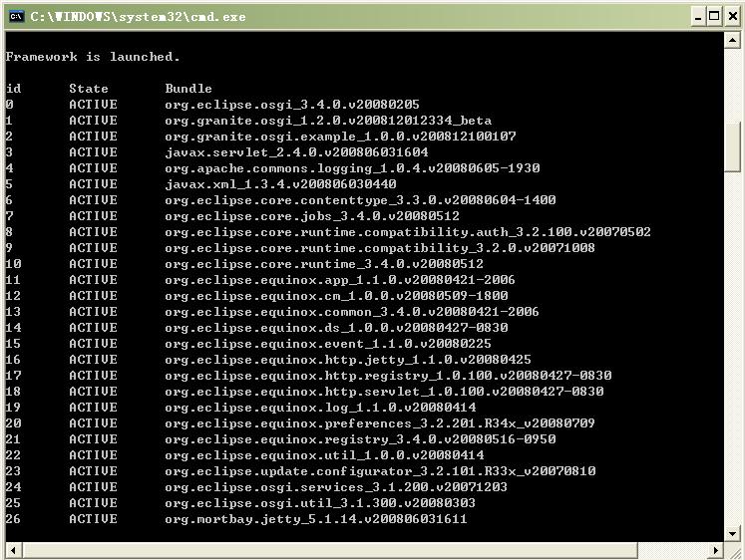745x560 pixels.
Task: Click org.eclipse.equinox.cm_1.0.0 bundle name
Action: coord(336,296)
